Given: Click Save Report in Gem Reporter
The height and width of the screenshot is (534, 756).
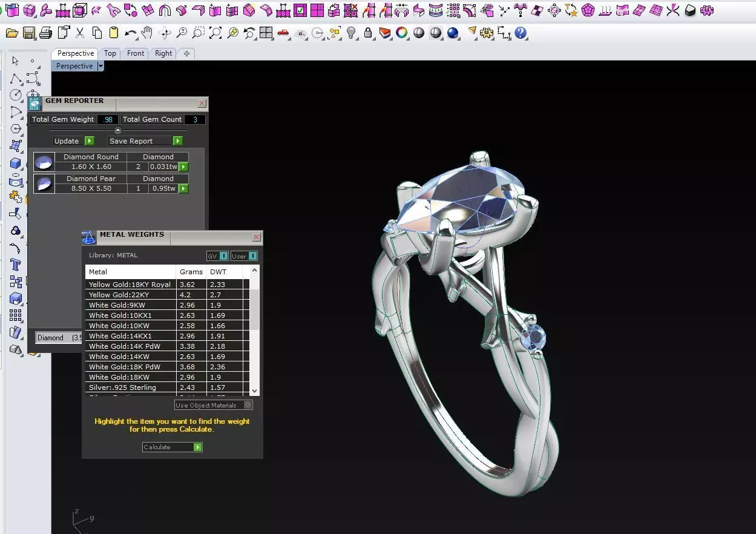Looking at the screenshot, I should (145, 141).
